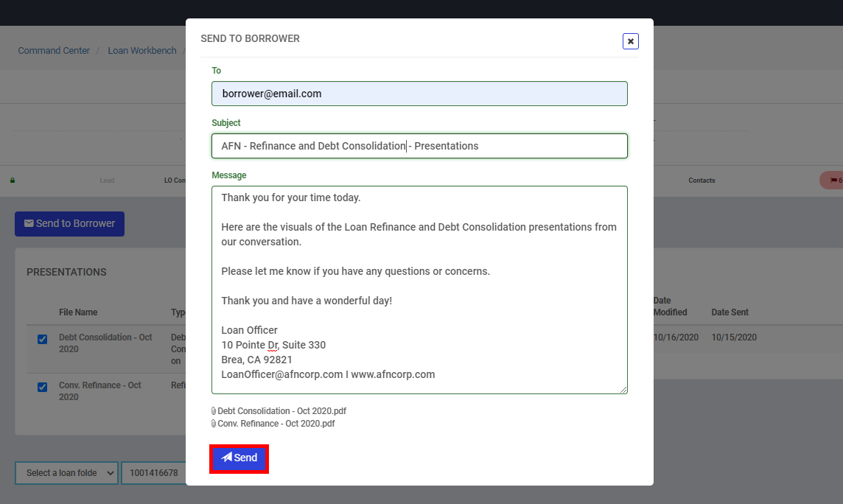Open the Select a loan folder dropdown

click(66, 473)
